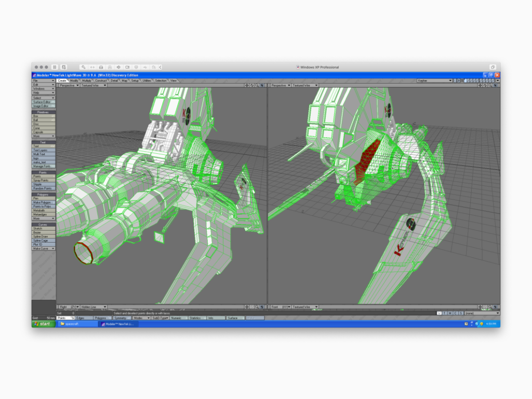The height and width of the screenshot is (399, 532).
Task: Open the Modes dropdown
Action: (x=141, y=318)
